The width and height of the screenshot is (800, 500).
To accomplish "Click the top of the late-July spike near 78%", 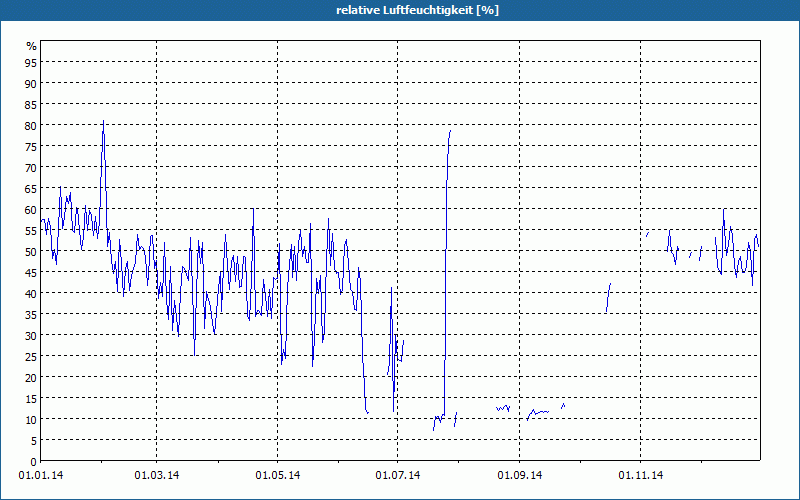I will pyautogui.click(x=450, y=131).
